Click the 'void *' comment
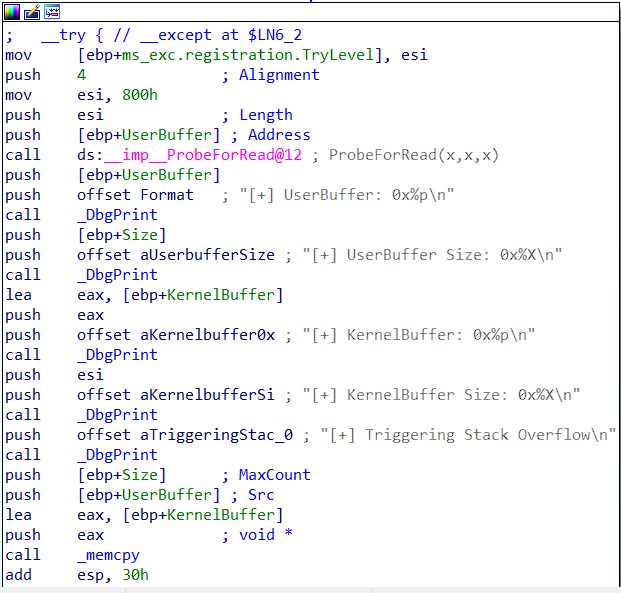Image resolution: width=621 pixels, height=593 pixels. [266, 535]
